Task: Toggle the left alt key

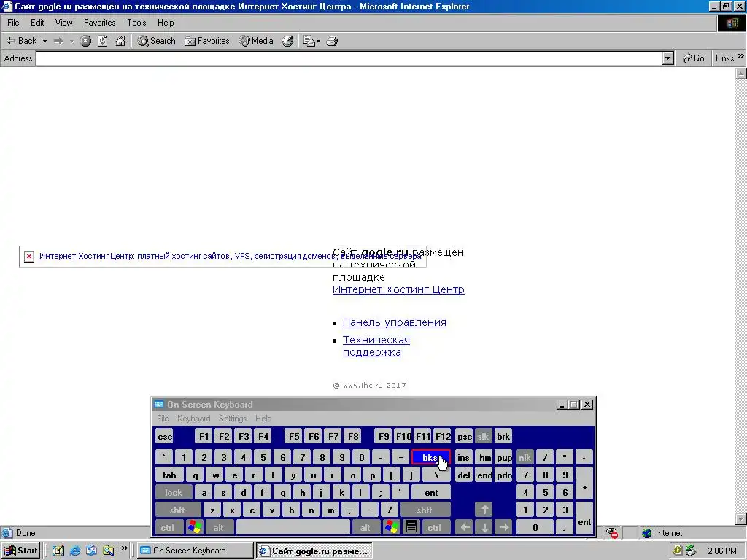Action: click(x=219, y=528)
